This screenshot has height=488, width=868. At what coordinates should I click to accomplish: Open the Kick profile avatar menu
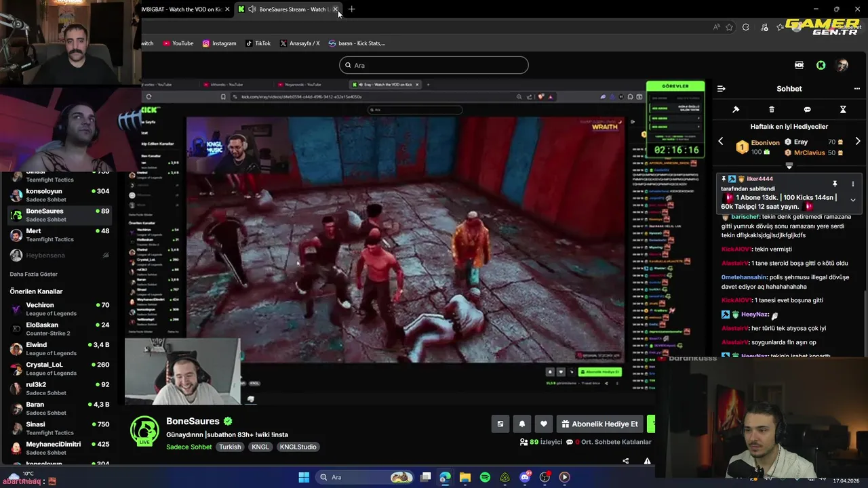[842, 65]
